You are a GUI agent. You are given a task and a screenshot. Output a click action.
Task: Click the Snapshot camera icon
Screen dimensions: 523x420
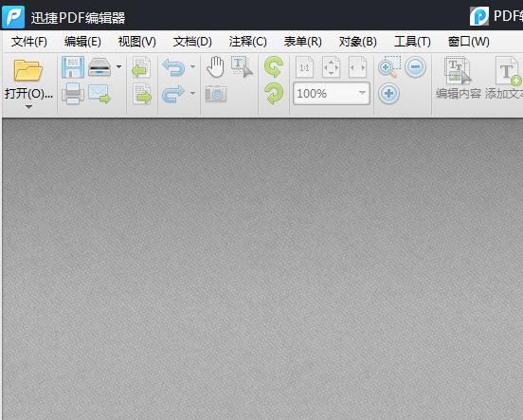[x=216, y=94]
